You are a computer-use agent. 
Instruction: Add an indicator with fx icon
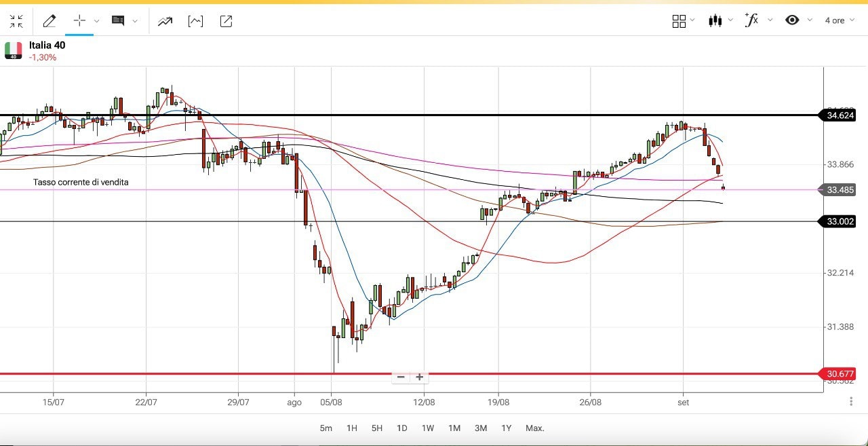point(751,20)
